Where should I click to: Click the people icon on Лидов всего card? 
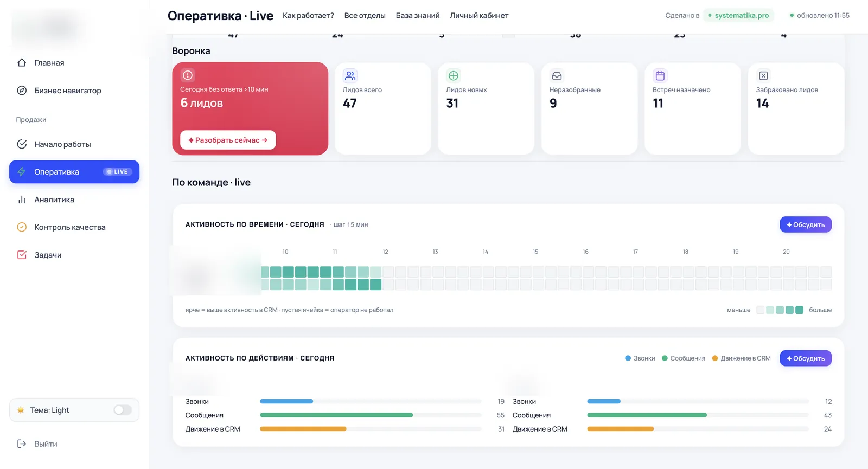pyautogui.click(x=350, y=75)
